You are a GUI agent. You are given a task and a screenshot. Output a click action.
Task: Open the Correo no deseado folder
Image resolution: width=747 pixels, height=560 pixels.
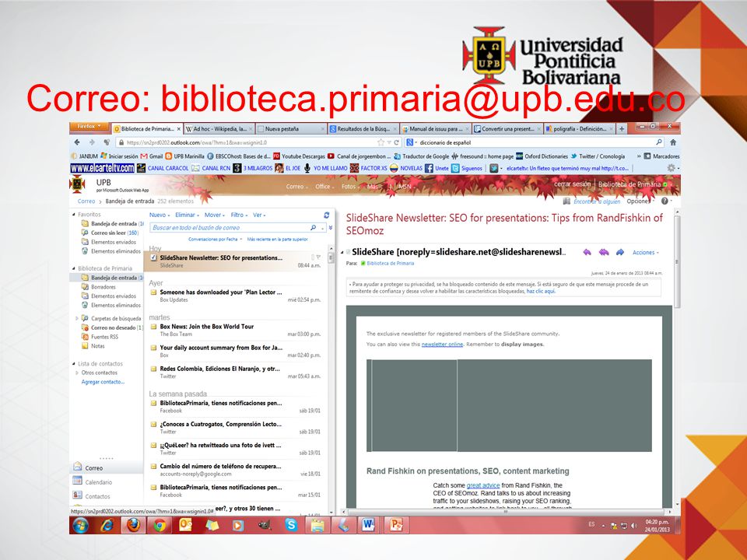pos(111,327)
